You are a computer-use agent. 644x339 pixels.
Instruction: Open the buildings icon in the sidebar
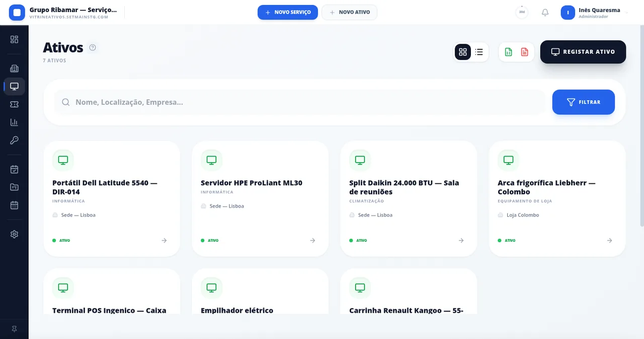click(14, 69)
